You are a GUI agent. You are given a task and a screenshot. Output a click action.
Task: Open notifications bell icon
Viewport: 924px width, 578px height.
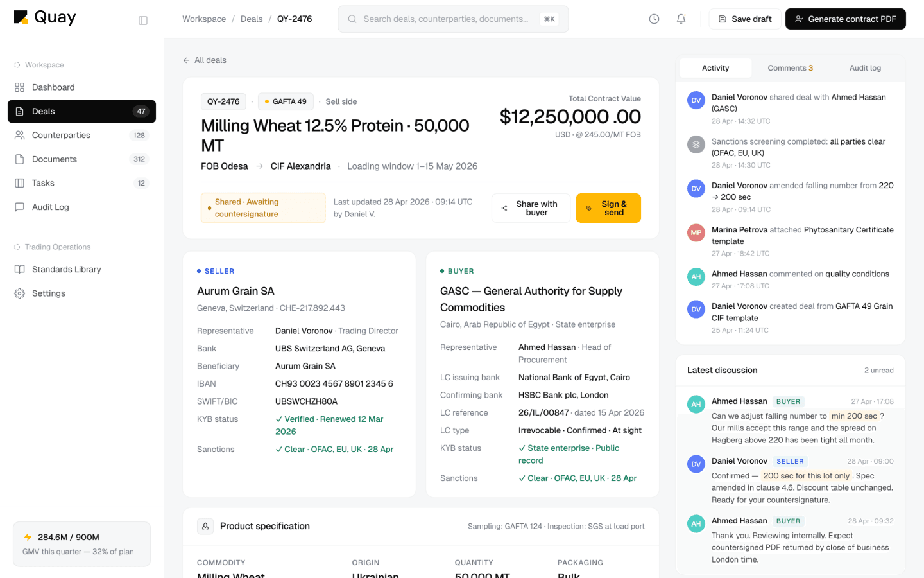pos(681,19)
